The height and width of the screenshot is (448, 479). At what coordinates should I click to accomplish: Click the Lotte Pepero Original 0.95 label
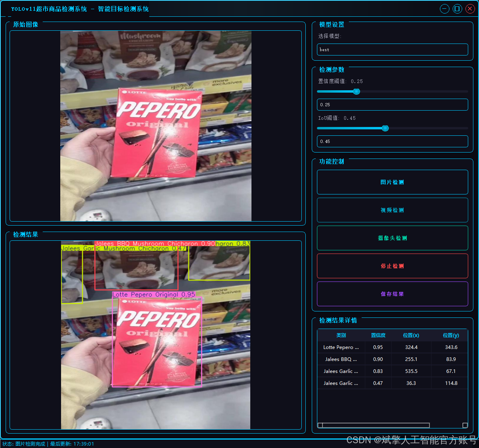pos(154,295)
